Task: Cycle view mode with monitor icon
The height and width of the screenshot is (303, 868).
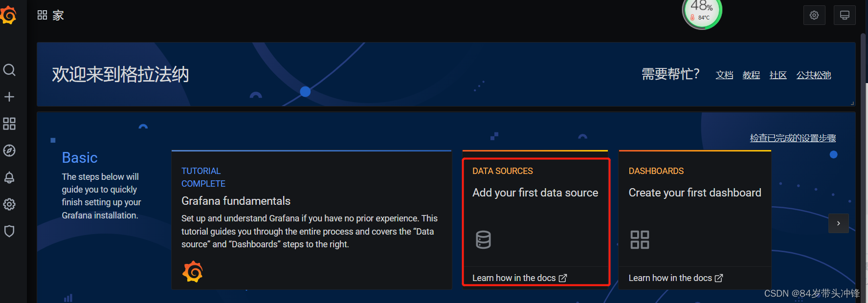Action: click(x=845, y=15)
